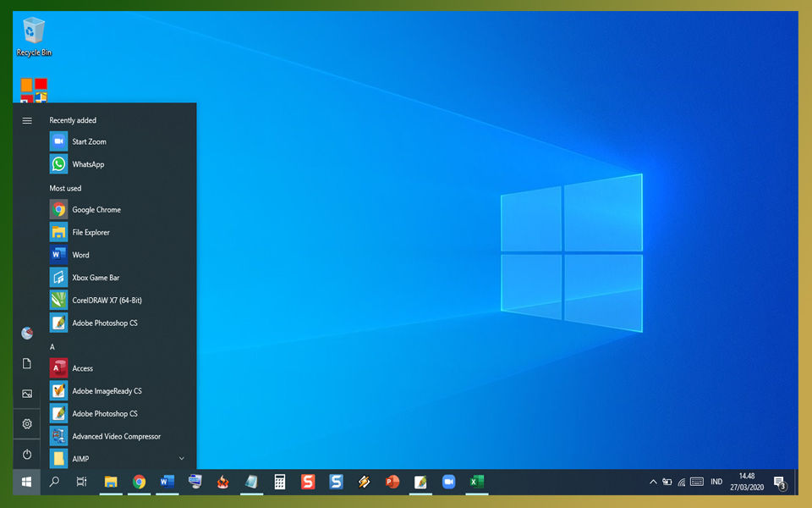The width and height of the screenshot is (812, 508).
Task: Launch WhatsApp from Recently added
Action: (x=87, y=163)
